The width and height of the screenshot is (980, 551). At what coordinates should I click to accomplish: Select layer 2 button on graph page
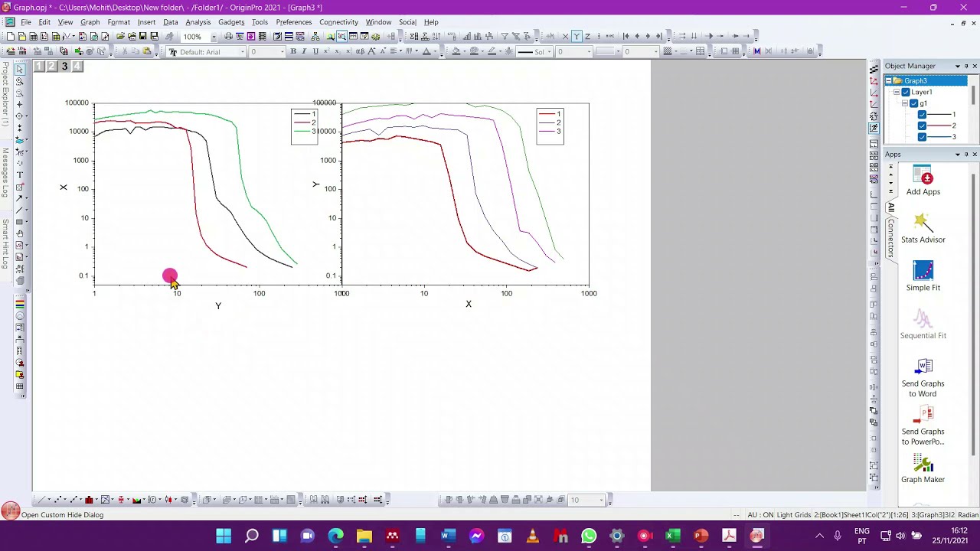point(51,67)
